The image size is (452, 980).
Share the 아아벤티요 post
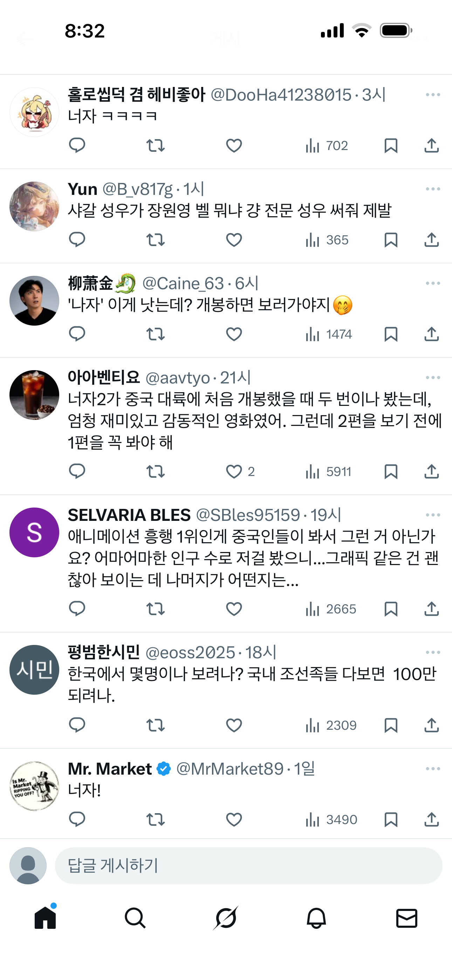point(431,471)
